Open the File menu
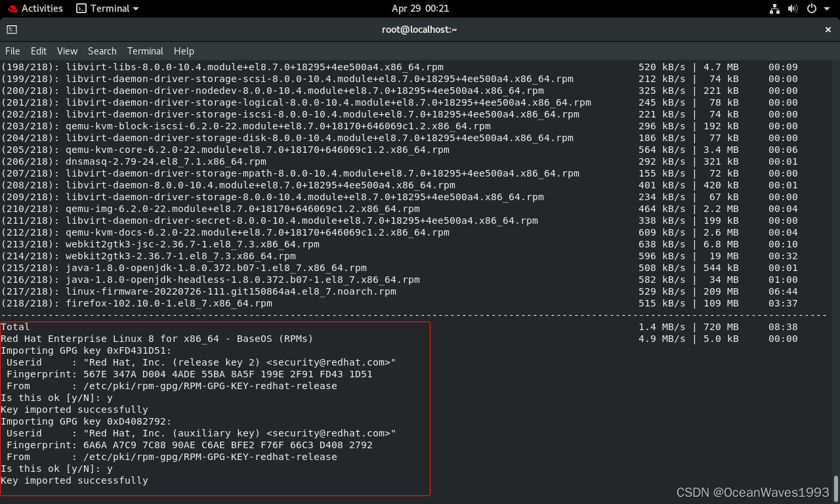 pos(12,51)
